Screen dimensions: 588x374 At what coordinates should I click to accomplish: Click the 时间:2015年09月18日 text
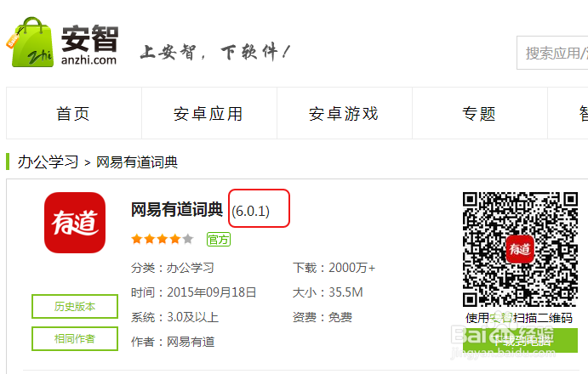pyautogui.click(x=193, y=292)
